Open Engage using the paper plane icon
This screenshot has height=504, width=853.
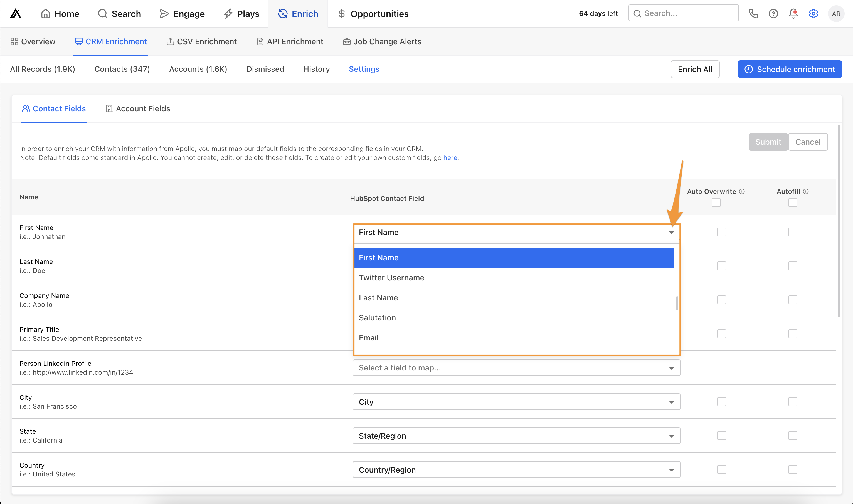(164, 14)
